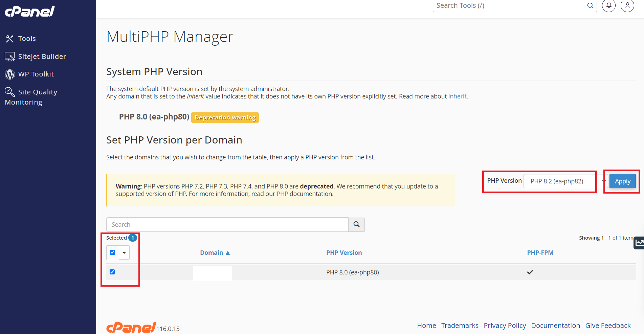Click the Site Quality magnifier icon

pyautogui.click(x=9, y=92)
